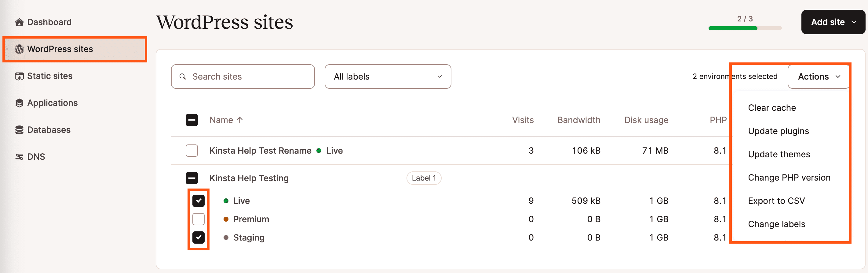Sort sites by clicking the Name column header
Viewport: 868px width, 273px height.
[221, 120]
